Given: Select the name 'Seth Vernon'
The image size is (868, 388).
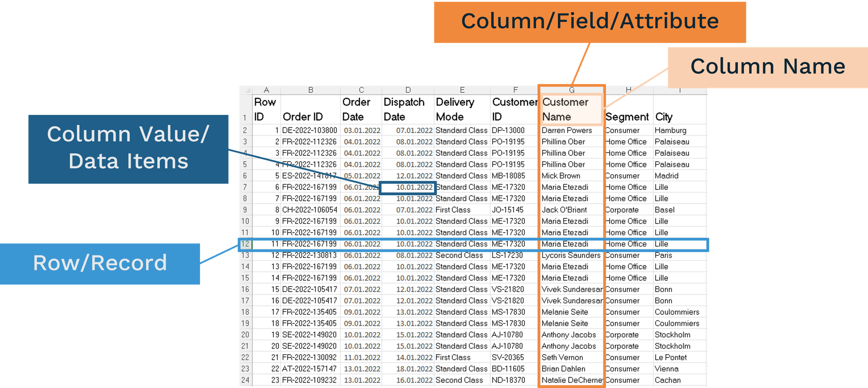Looking at the screenshot, I should [572, 358].
